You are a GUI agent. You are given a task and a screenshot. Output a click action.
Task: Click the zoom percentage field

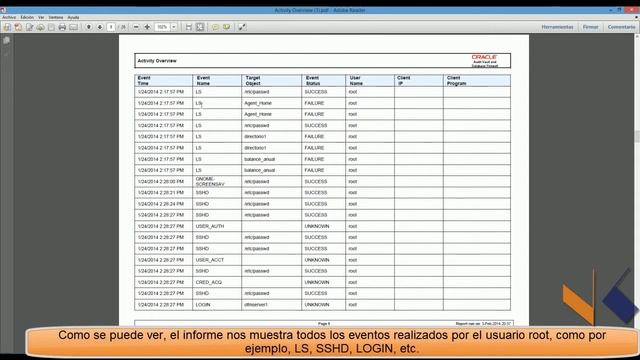162,27
